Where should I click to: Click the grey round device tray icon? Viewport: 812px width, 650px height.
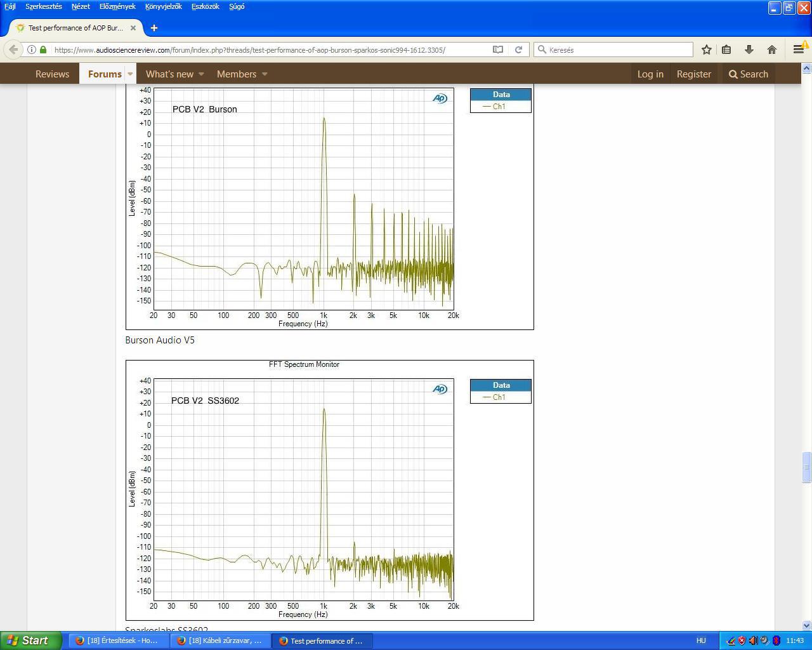[x=764, y=640]
